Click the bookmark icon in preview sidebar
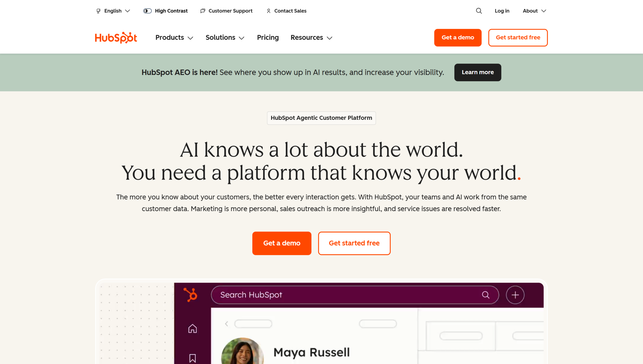Viewport: 643px width, 364px height. tap(193, 358)
